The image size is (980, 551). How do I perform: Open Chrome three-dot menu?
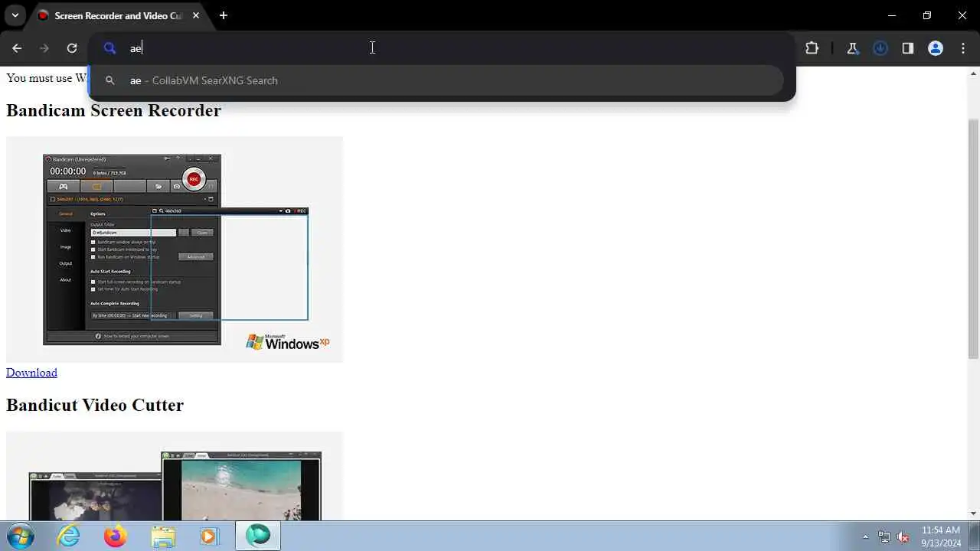[963, 48]
